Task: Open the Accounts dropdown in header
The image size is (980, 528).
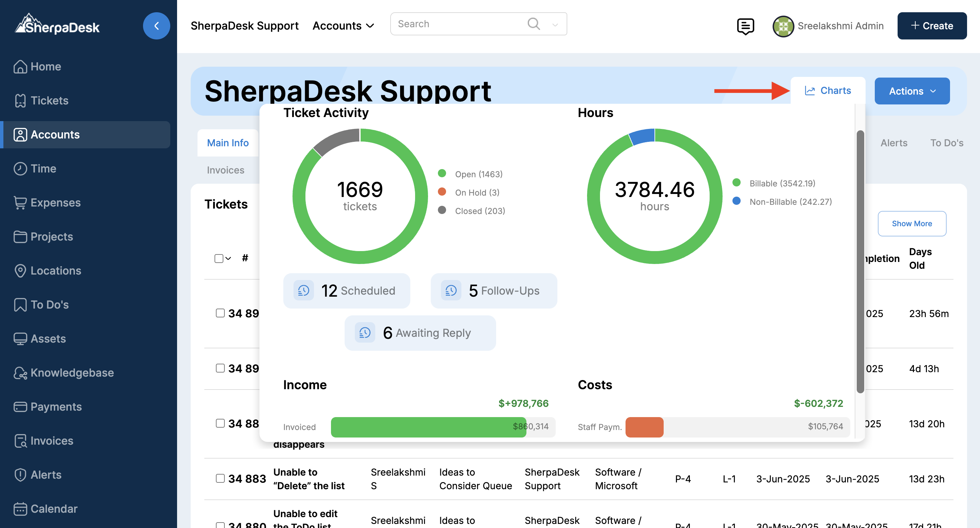Action: coord(343,26)
